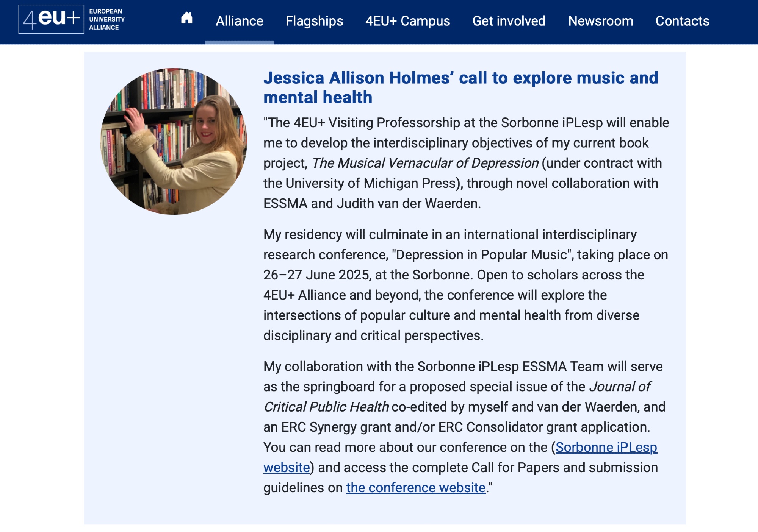
Task: Go to the 4EU+ Campus section
Action: point(407,21)
